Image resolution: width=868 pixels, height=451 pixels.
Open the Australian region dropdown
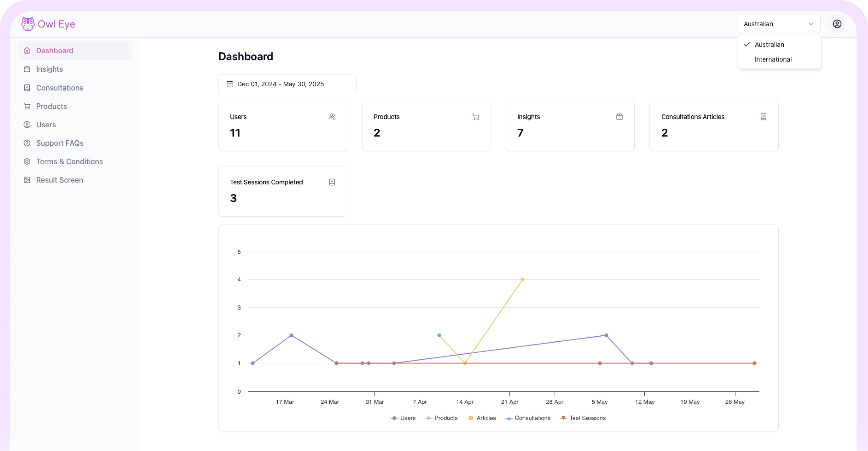(779, 24)
